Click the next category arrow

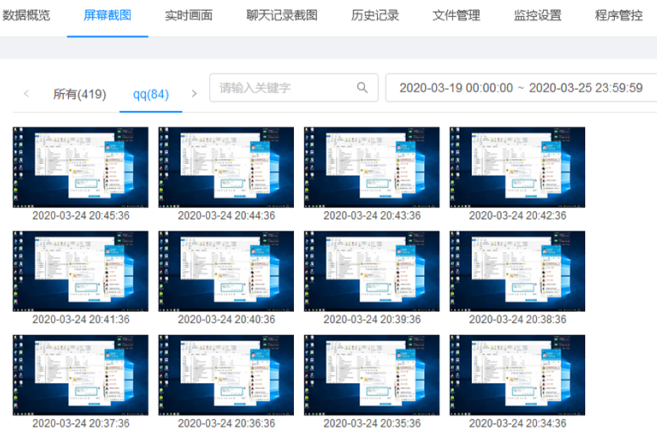(194, 93)
